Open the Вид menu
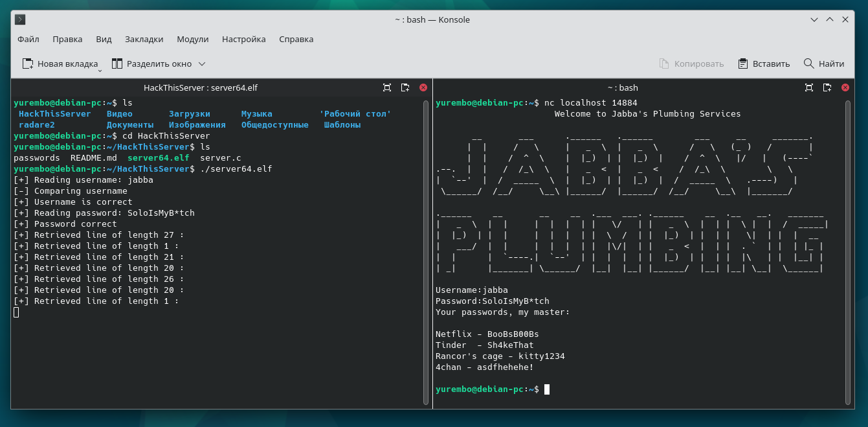The height and width of the screenshot is (427, 868). click(x=104, y=39)
